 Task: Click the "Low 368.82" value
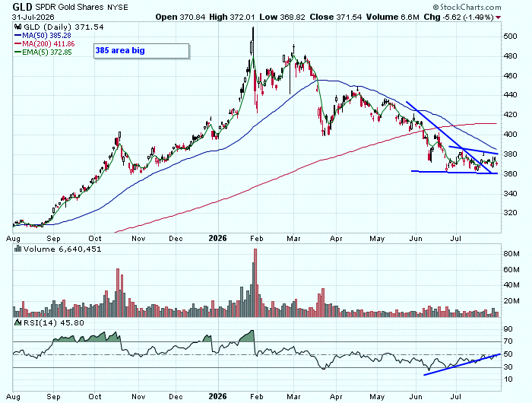pyautogui.click(x=282, y=17)
